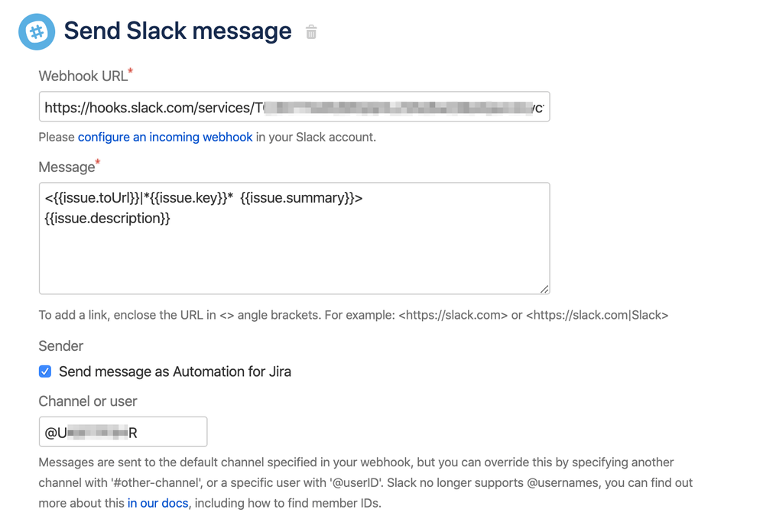Click the Slack hash logo icon

click(x=37, y=32)
